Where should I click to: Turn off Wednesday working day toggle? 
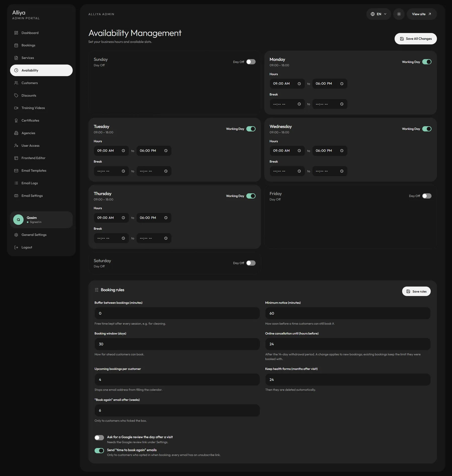[427, 129]
